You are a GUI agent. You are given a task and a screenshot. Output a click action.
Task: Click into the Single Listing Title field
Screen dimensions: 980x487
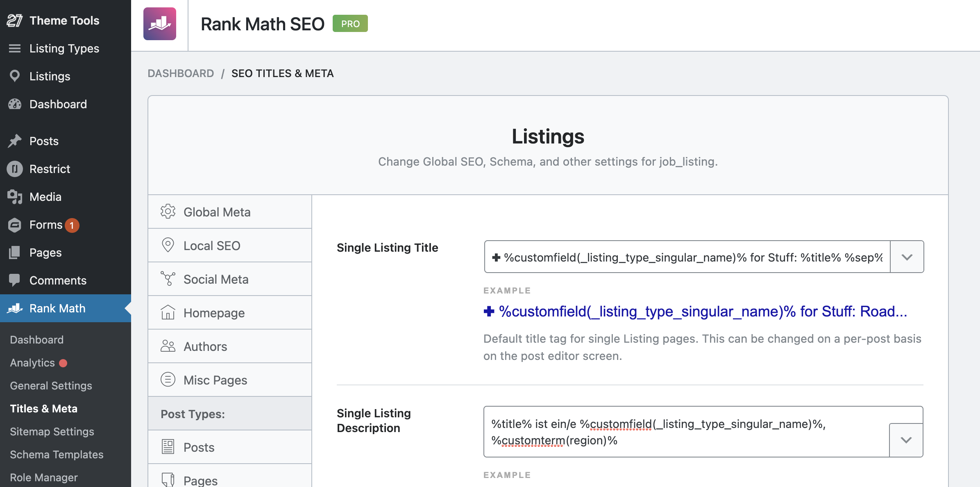687,257
